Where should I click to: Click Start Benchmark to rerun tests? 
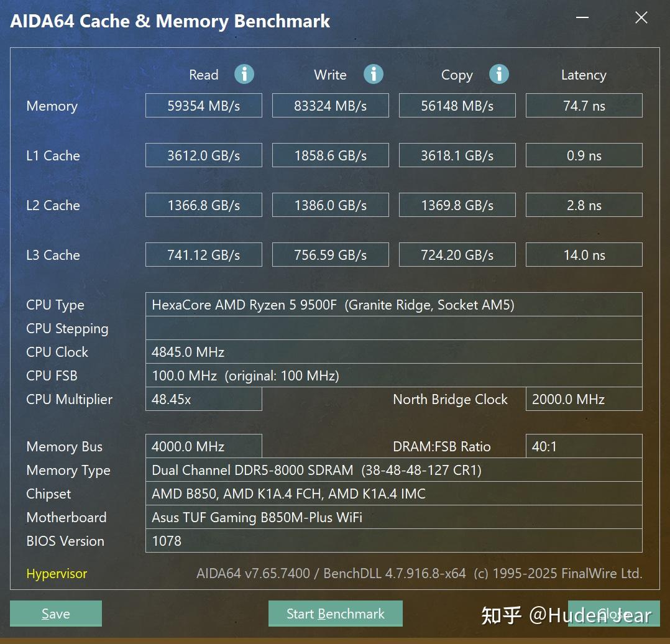click(x=335, y=614)
